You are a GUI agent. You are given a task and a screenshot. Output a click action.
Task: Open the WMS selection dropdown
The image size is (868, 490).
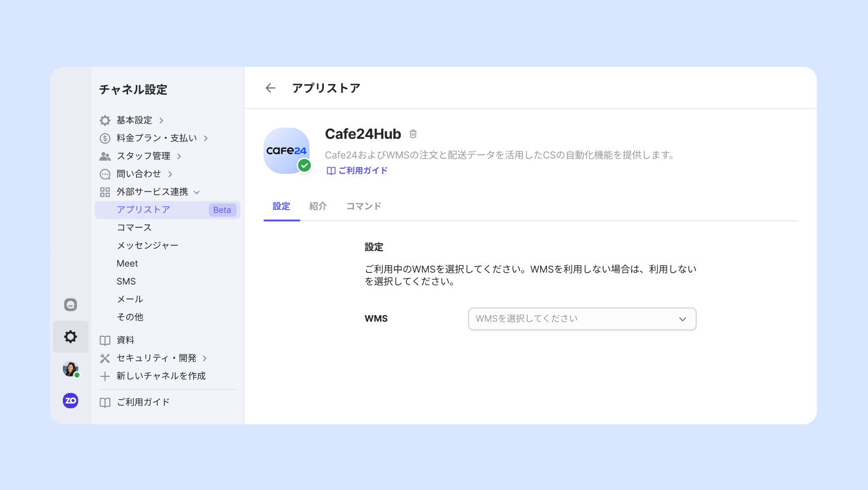pyautogui.click(x=582, y=318)
